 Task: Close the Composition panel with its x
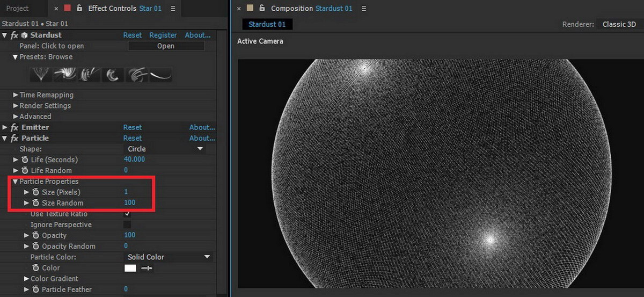coord(238,9)
